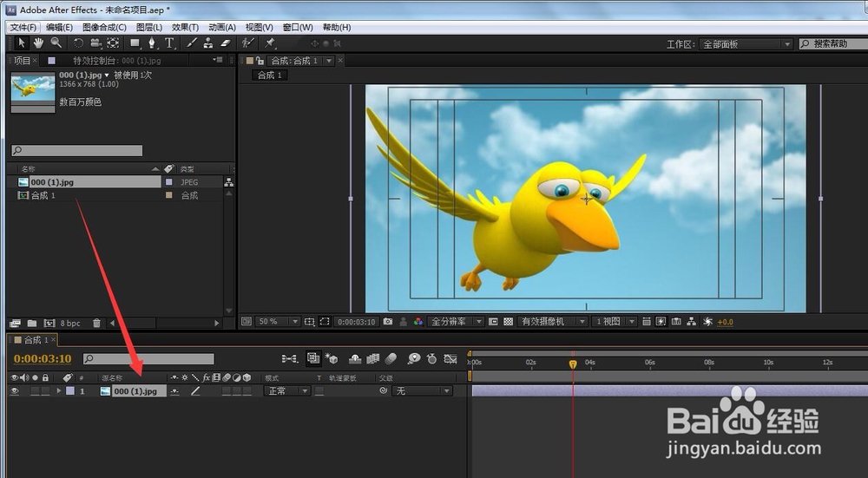Toggle shy switch on layer 000 (1).jpg
Screen dimensions: 868x478
[x=174, y=391]
